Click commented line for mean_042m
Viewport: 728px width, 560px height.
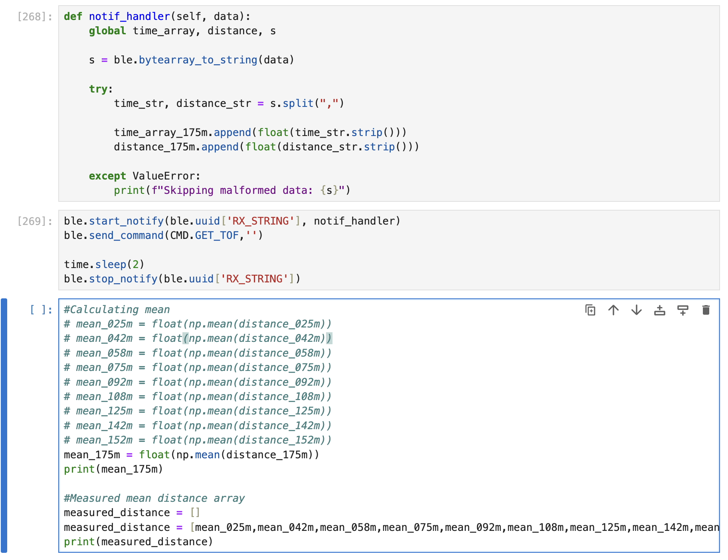pos(198,338)
